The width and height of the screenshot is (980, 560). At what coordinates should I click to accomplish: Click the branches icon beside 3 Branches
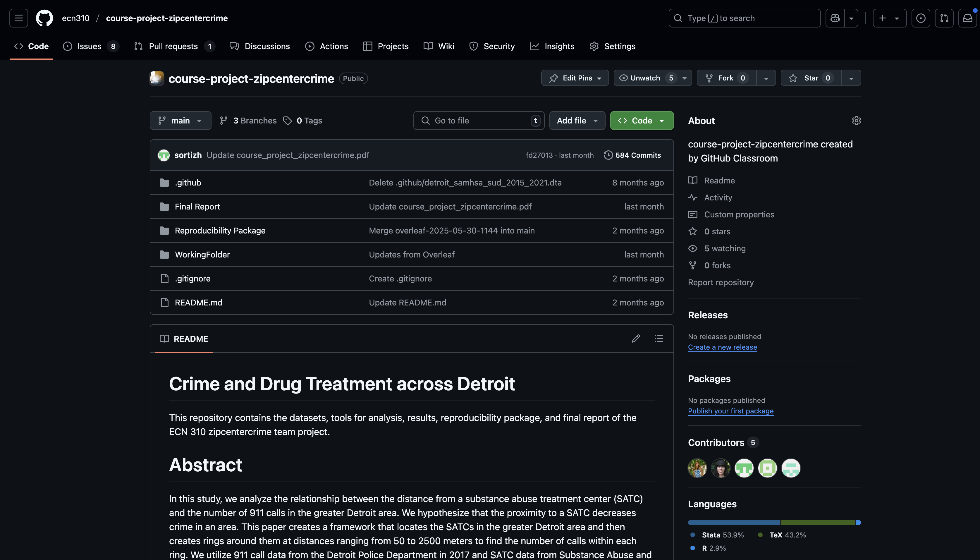click(223, 121)
